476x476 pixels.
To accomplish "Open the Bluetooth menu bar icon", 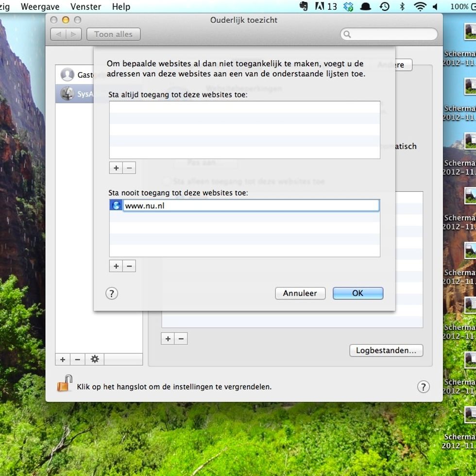I will [x=402, y=7].
